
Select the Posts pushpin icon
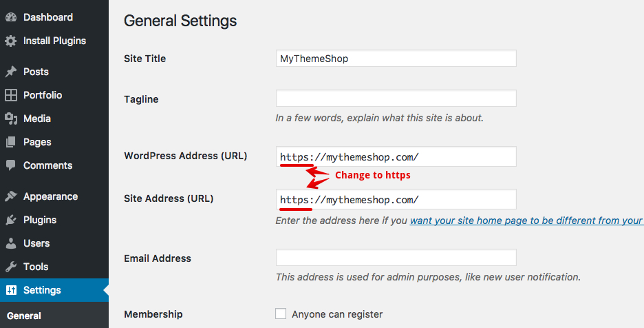pos(11,72)
